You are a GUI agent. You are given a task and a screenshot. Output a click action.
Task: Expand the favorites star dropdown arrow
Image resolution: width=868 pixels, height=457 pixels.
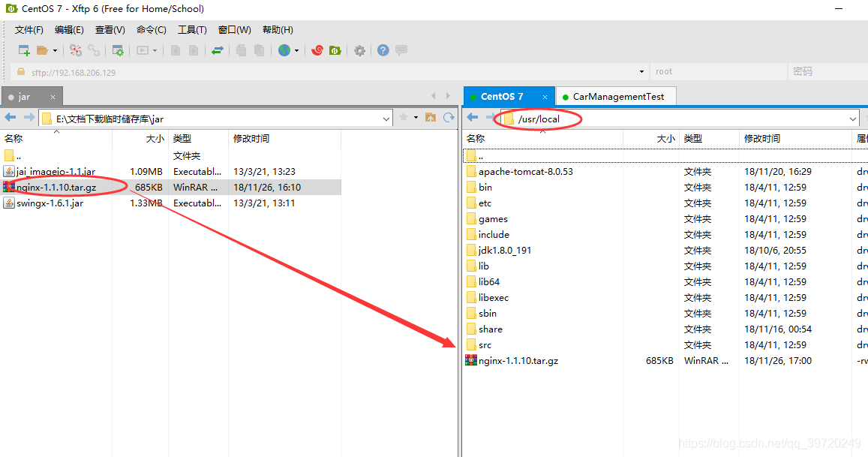click(x=416, y=117)
